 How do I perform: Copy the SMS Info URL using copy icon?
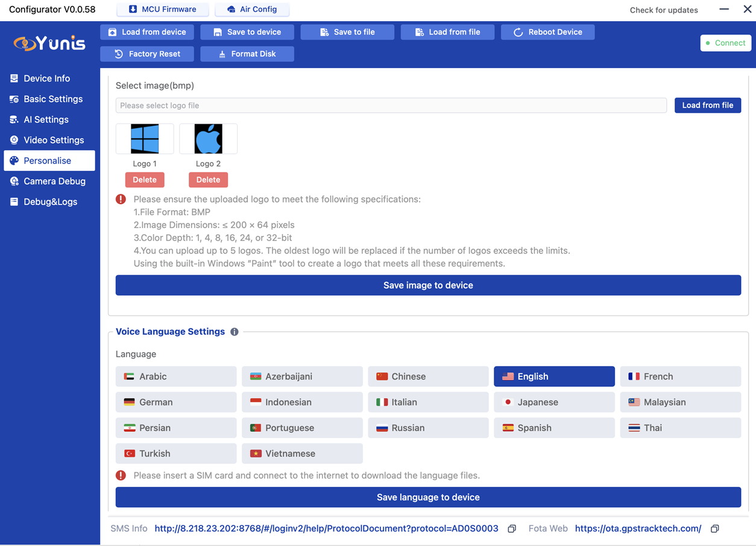click(512, 529)
